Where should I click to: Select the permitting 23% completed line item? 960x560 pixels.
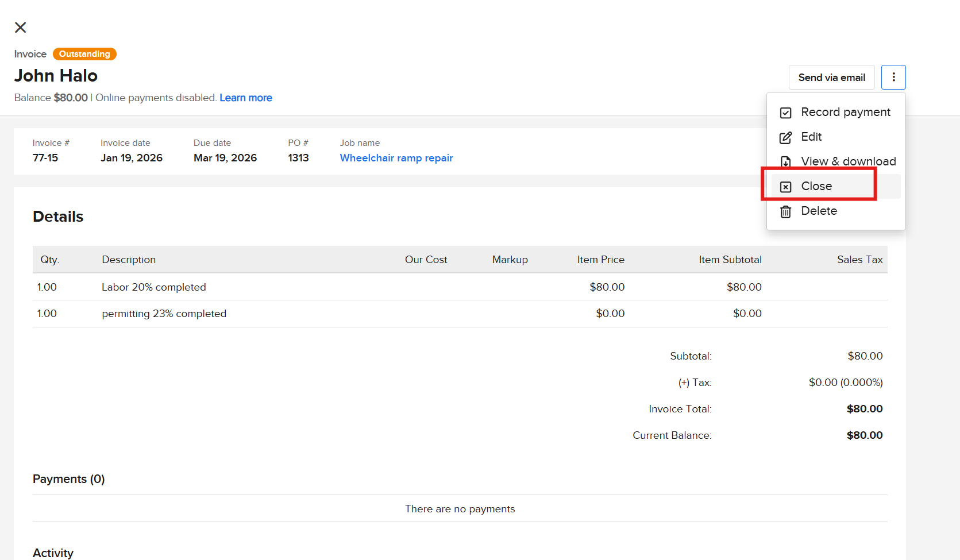(x=164, y=314)
